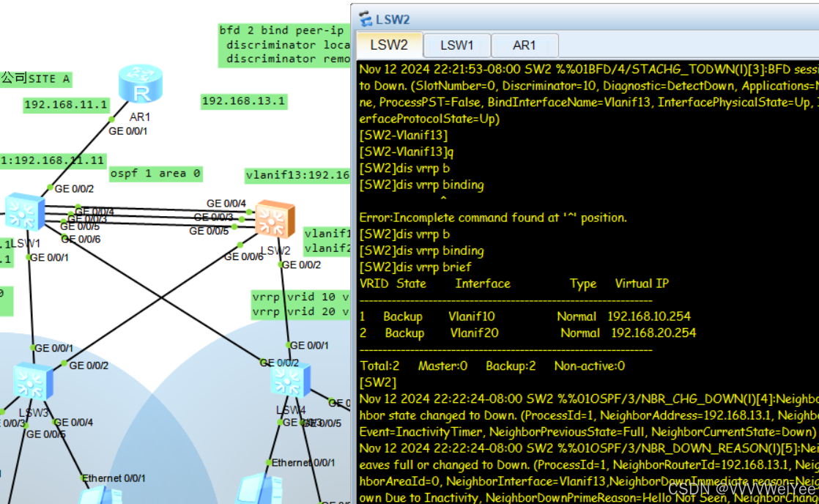Click virtual IP 192.168.20.254 in terminal
The width and height of the screenshot is (819, 504).
coord(653,333)
